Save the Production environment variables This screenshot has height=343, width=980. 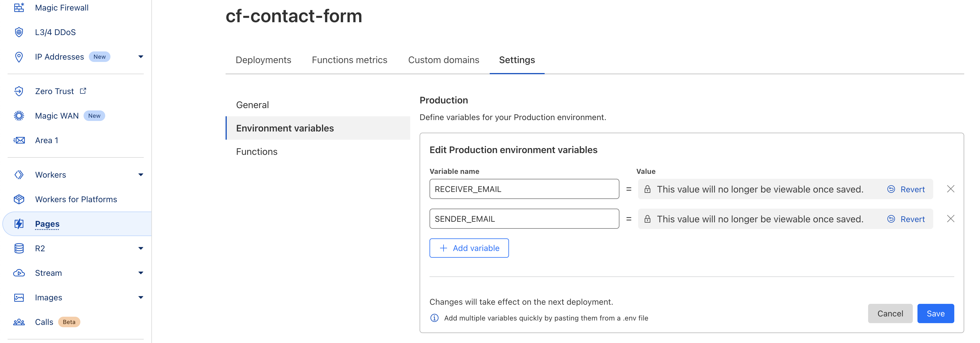(936, 313)
